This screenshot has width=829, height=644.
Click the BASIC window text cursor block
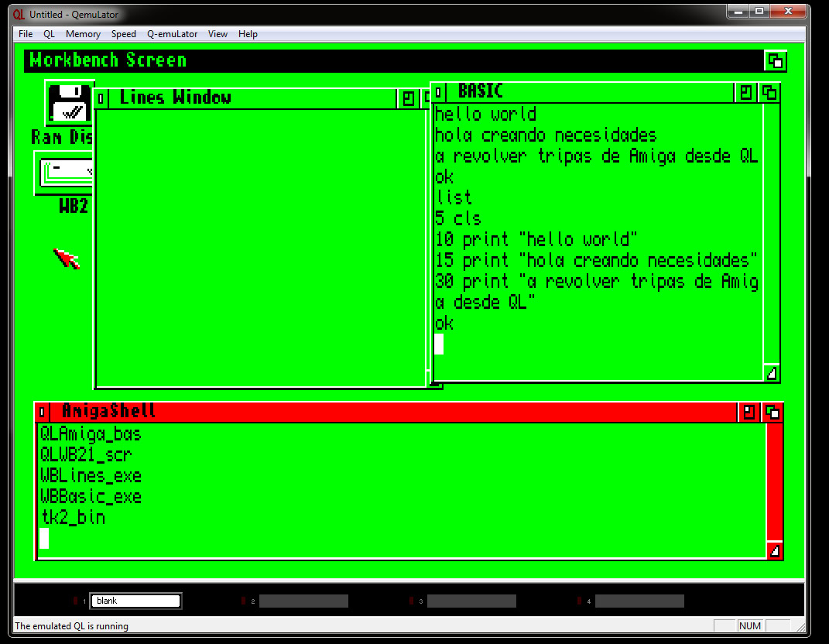(439, 344)
